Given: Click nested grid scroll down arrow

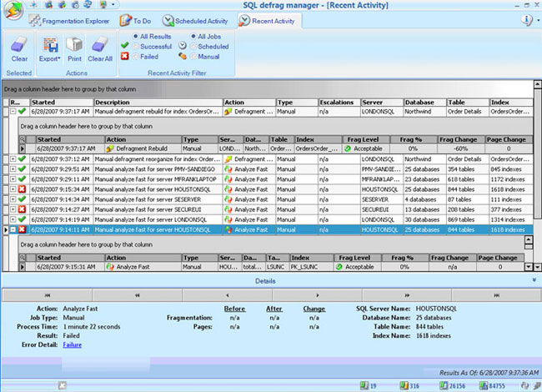Looking at the screenshot, I should 528,267.
